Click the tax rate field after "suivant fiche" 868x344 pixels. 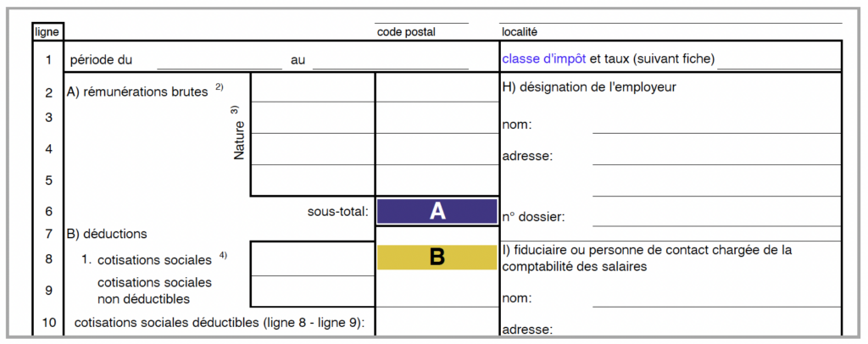(778, 60)
